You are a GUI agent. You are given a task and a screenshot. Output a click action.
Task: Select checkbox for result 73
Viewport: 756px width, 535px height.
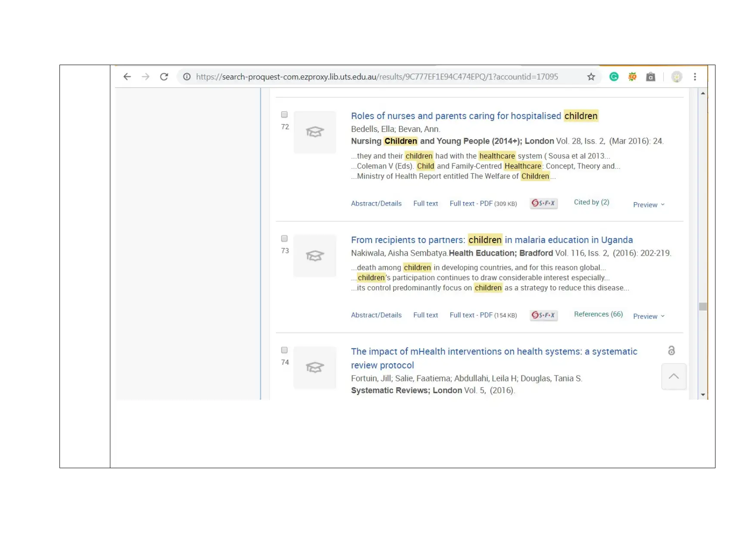(x=284, y=238)
